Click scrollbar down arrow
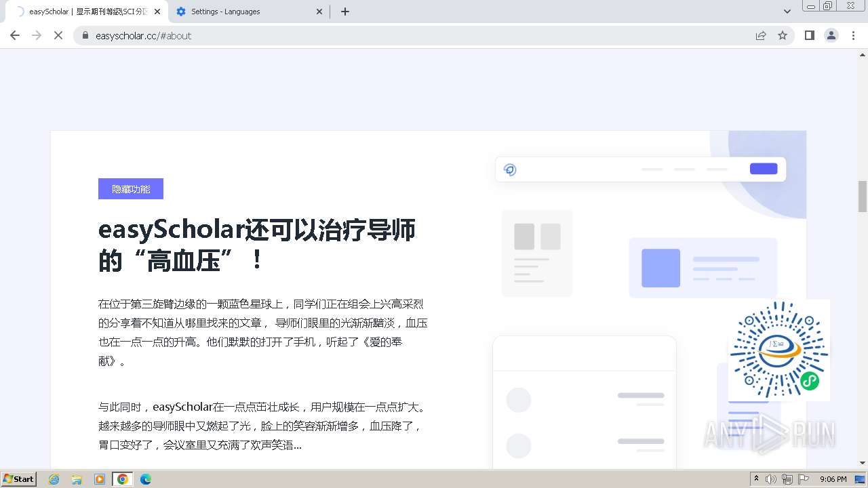 [x=862, y=464]
